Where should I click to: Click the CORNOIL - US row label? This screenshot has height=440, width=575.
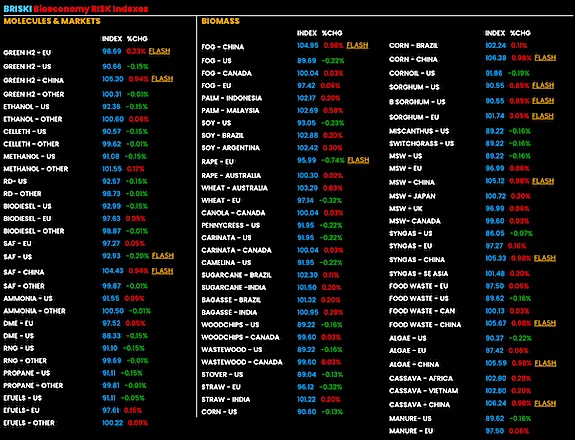(x=412, y=73)
